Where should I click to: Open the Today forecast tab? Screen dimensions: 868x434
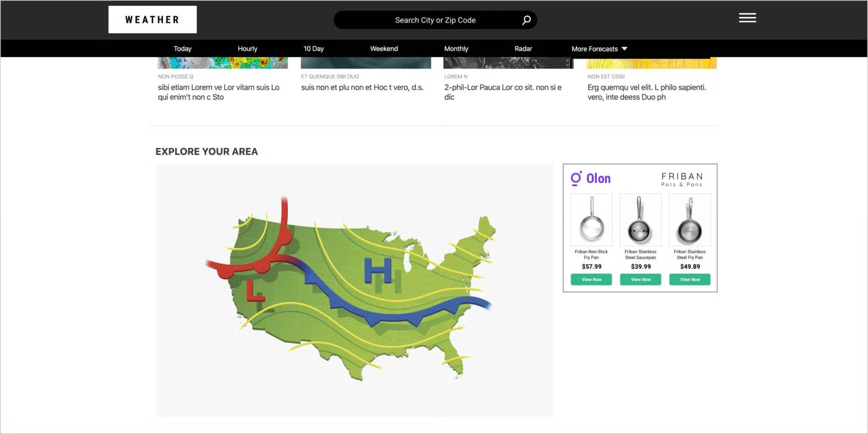(183, 49)
